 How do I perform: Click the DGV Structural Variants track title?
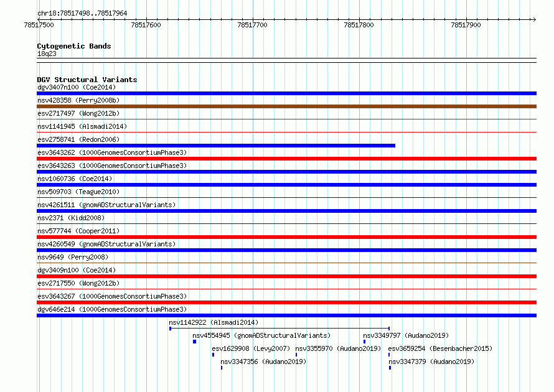tap(87, 80)
